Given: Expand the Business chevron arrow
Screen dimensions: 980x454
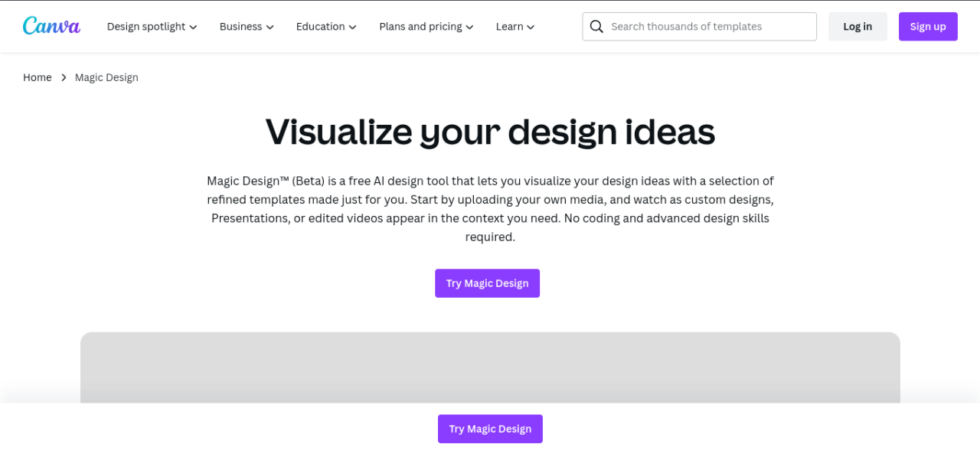Looking at the screenshot, I should tap(269, 28).
